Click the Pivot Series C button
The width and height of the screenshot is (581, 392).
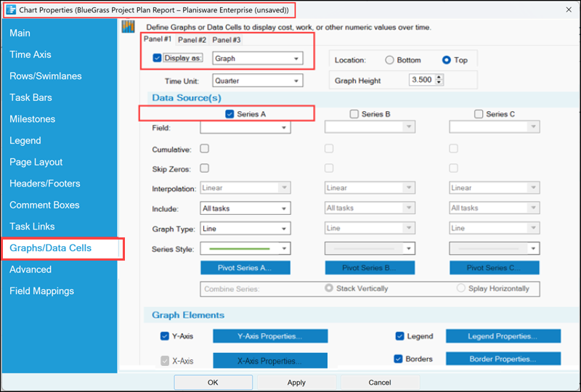click(495, 268)
